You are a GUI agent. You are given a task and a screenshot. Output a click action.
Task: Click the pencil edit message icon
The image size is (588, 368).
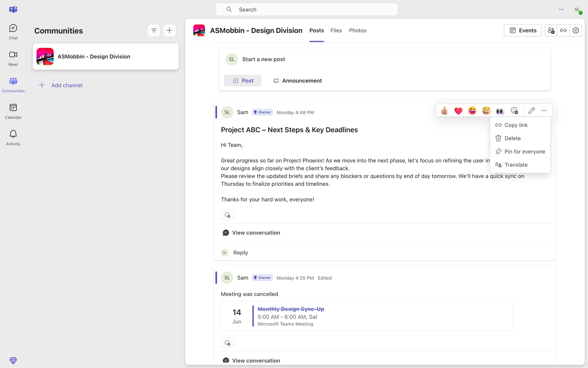(531, 111)
